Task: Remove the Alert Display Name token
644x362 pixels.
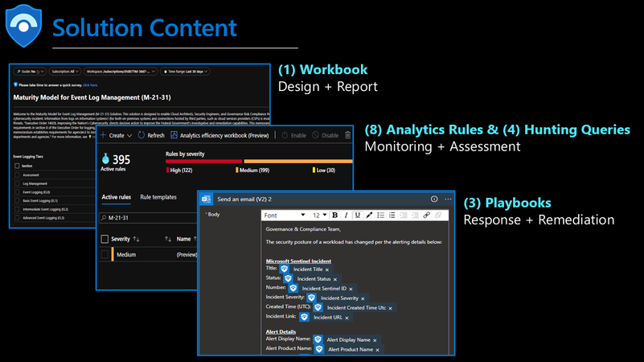Action: (375, 340)
